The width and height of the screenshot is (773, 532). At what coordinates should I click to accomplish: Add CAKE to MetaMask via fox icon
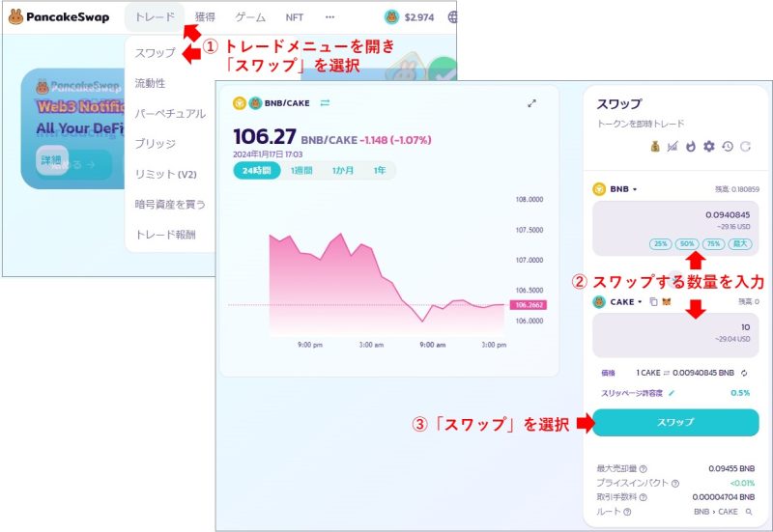667,302
